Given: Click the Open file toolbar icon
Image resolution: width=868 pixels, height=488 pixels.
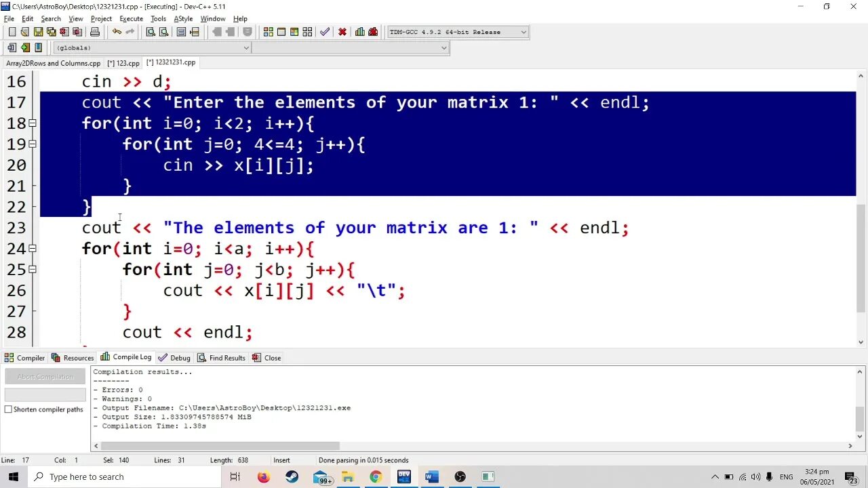Looking at the screenshot, I should (x=25, y=32).
